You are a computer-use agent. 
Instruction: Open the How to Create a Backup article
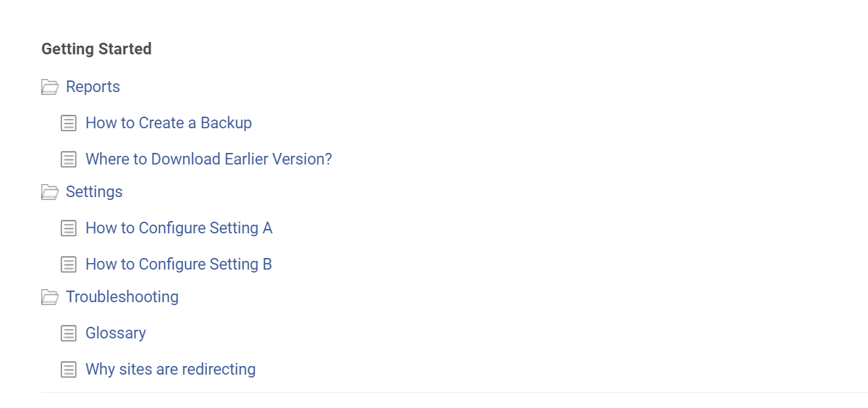click(169, 123)
